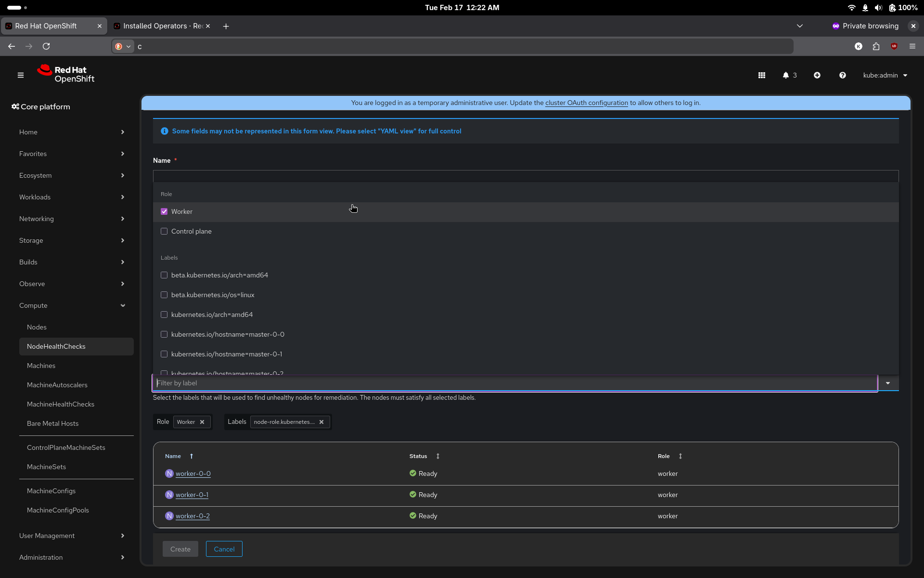Open the application launcher grid icon

761,75
